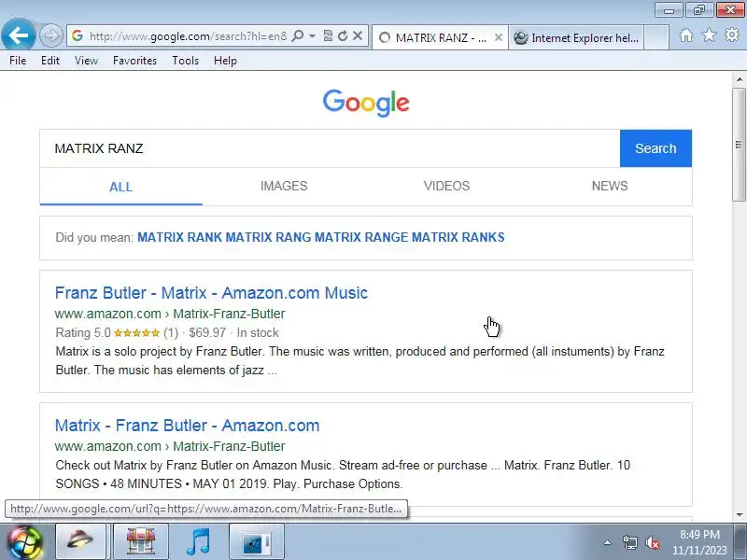Image resolution: width=747 pixels, height=560 pixels.
Task: Go to the home page via house icon
Action: pyautogui.click(x=686, y=35)
